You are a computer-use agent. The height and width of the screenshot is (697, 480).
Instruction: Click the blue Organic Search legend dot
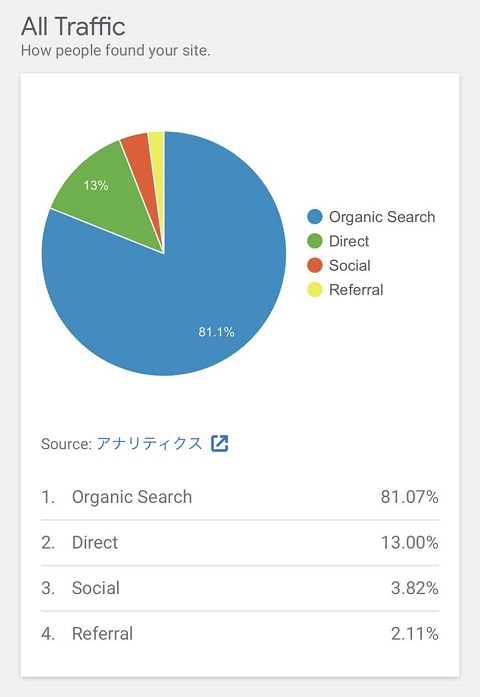pyautogui.click(x=315, y=217)
